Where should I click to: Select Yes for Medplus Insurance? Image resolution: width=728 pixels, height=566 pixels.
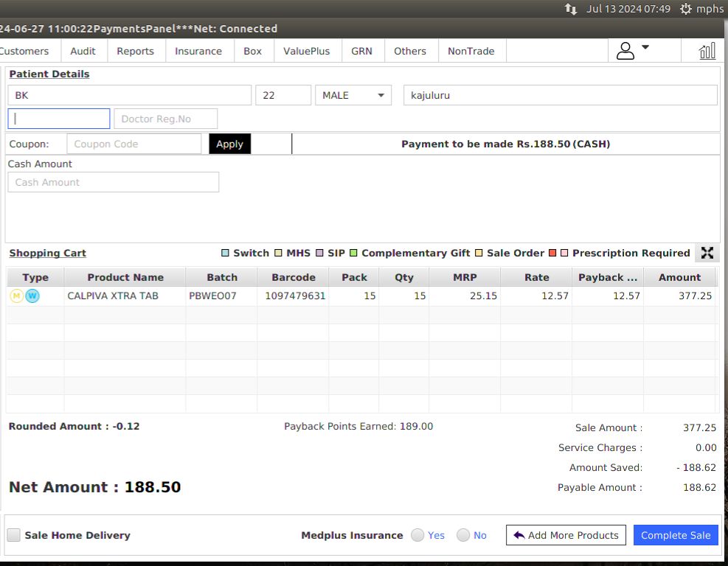pyautogui.click(x=417, y=535)
